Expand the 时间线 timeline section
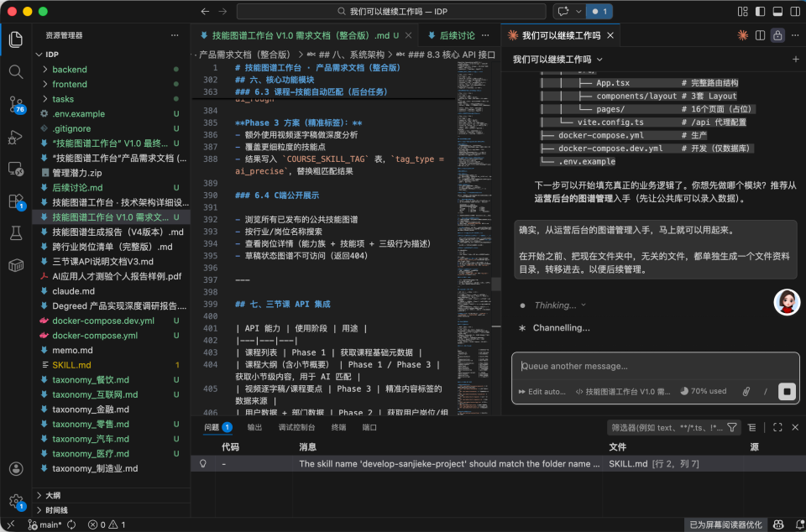Screen dimensions: 806x532 tap(56, 510)
